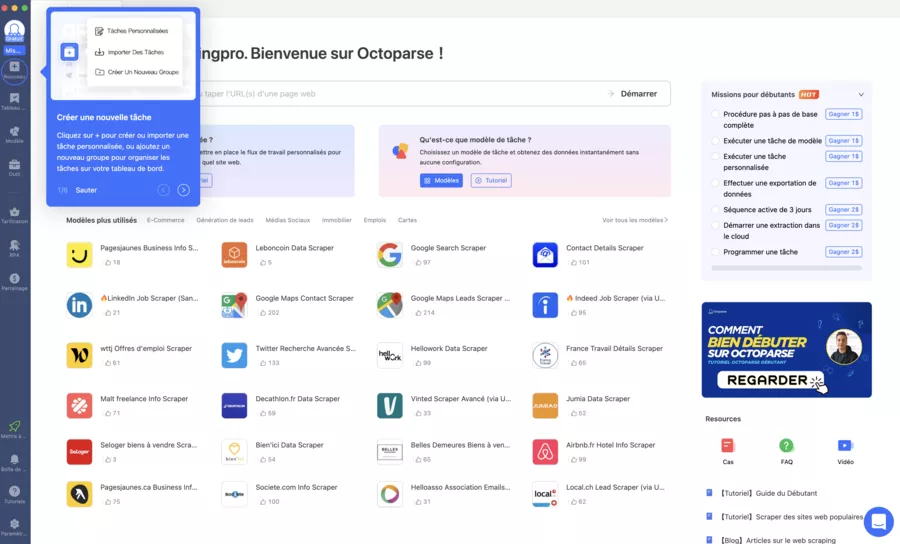Click the Decathlon.fr Data Scraper logo
This screenshot has height=544, width=900.
point(234,406)
